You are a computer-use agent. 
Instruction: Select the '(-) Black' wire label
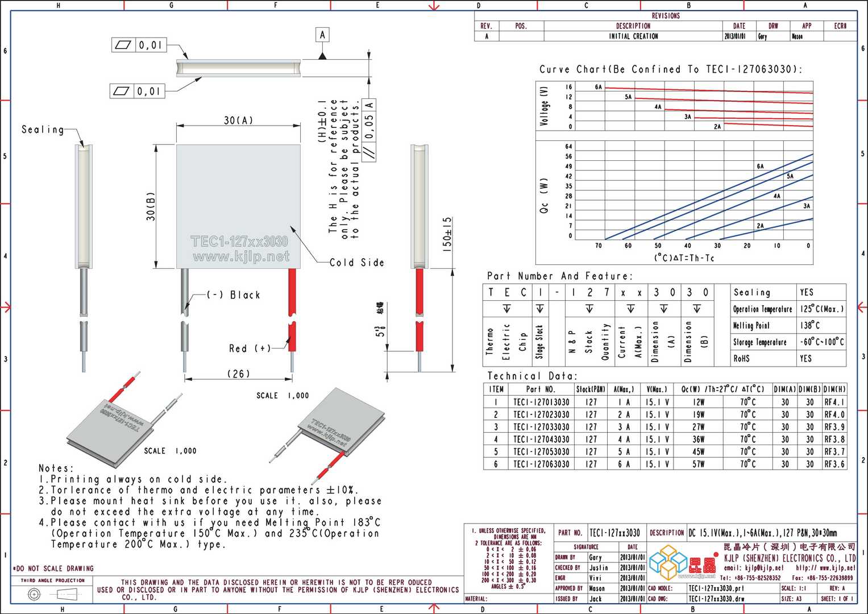[233, 295]
